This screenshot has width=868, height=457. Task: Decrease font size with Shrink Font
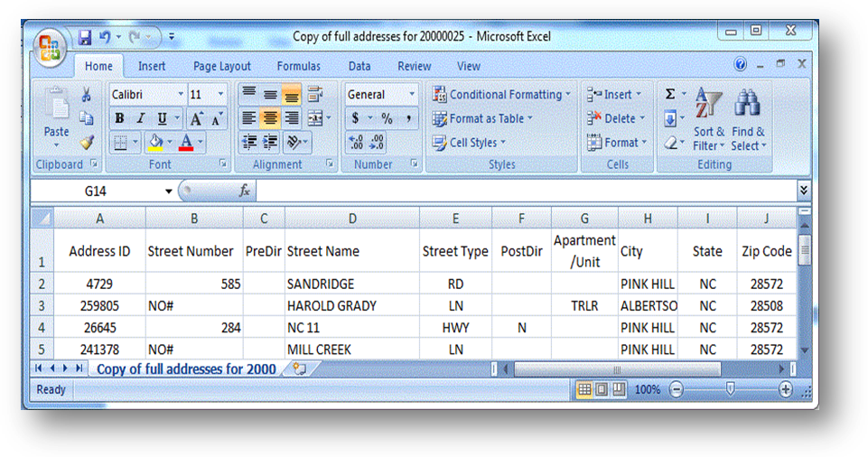(x=217, y=118)
